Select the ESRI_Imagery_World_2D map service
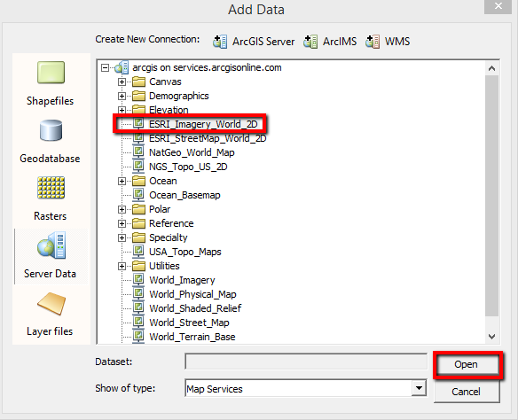The width and height of the screenshot is (518, 420). 203,124
